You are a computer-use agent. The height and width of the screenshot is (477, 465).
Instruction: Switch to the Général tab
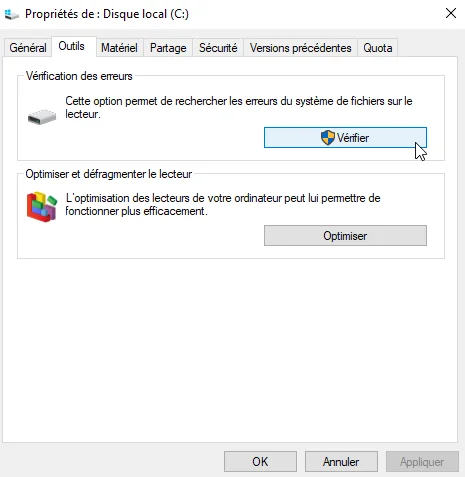click(x=28, y=48)
